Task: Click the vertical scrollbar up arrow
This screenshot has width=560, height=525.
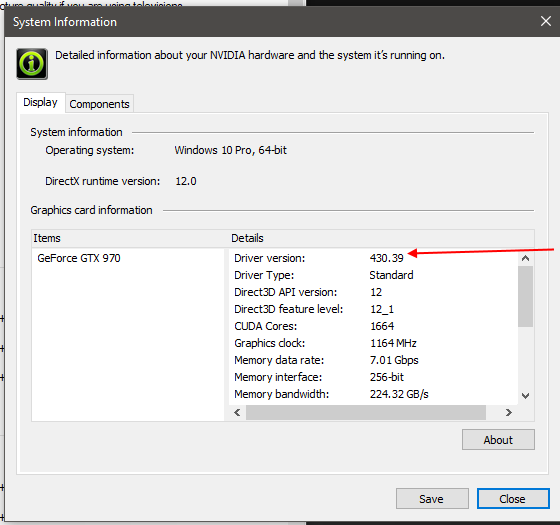Action: pyautogui.click(x=525, y=258)
